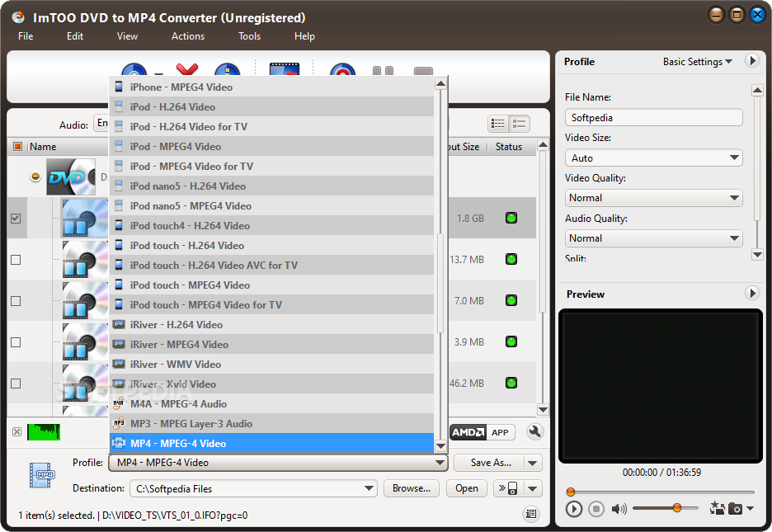The width and height of the screenshot is (772, 532).
Task: Choose MP3 - MPEG Layer-3 Audio profile
Action: pyautogui.click(x=271, y=423)
